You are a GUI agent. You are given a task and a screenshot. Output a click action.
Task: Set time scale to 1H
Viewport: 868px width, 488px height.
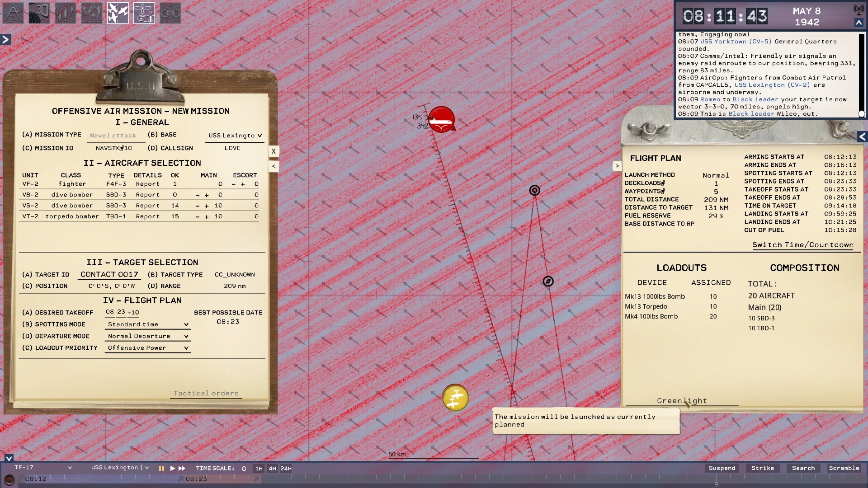[259, 469]
